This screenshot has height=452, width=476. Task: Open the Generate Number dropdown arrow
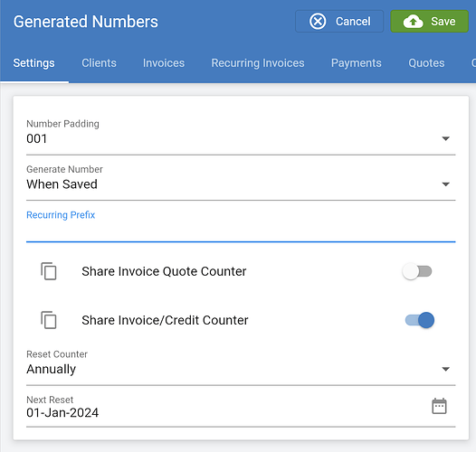[x=445, y=184]
